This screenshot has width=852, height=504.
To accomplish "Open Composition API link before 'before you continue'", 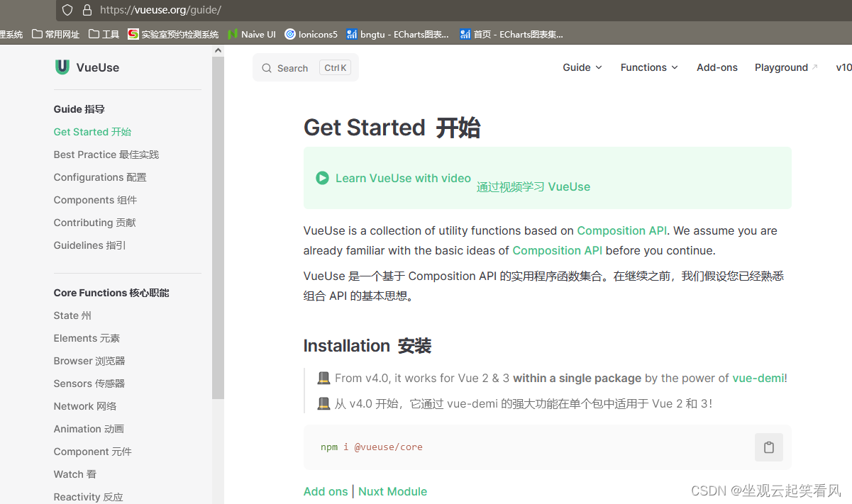I will pyautogui.click(x=558, y=250).
